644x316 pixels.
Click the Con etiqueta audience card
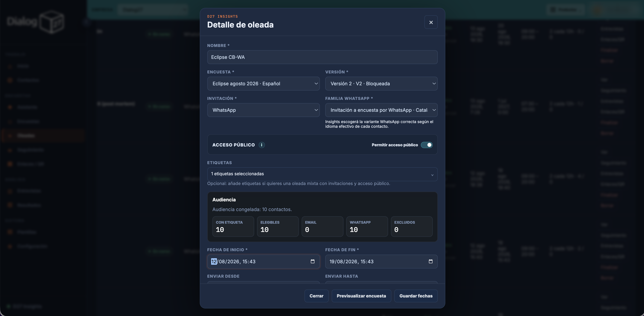233,227
